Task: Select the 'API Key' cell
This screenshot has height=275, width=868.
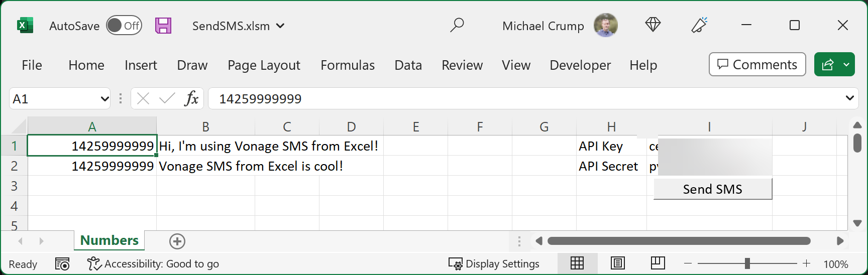Action: point(611,146)
